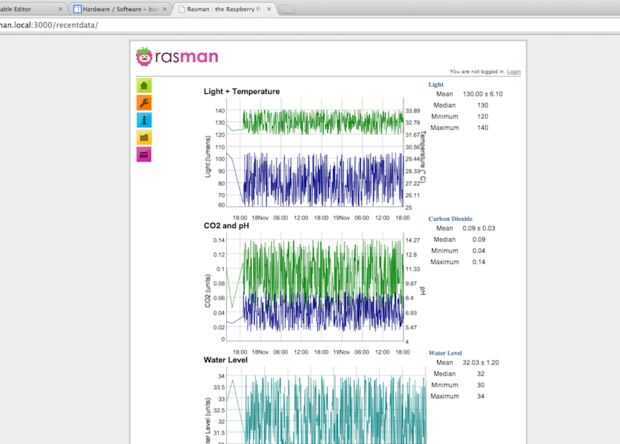Screen dimensions: 620x444
Task: Open the orange wrench settings icon
Action: [144, 103]
